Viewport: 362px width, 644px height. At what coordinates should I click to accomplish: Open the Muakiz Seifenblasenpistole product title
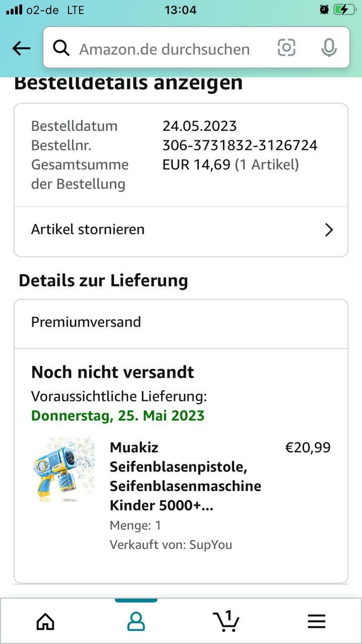(185, 476)
